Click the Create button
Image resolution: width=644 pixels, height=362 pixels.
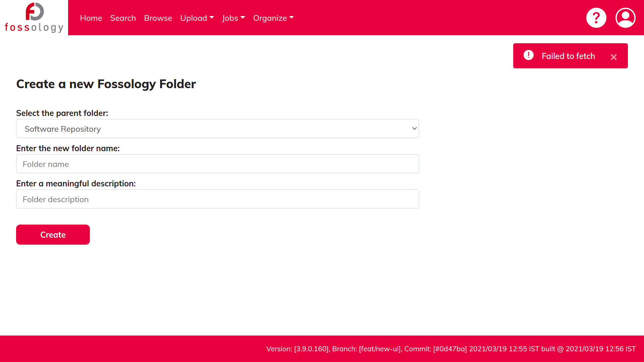53,235
